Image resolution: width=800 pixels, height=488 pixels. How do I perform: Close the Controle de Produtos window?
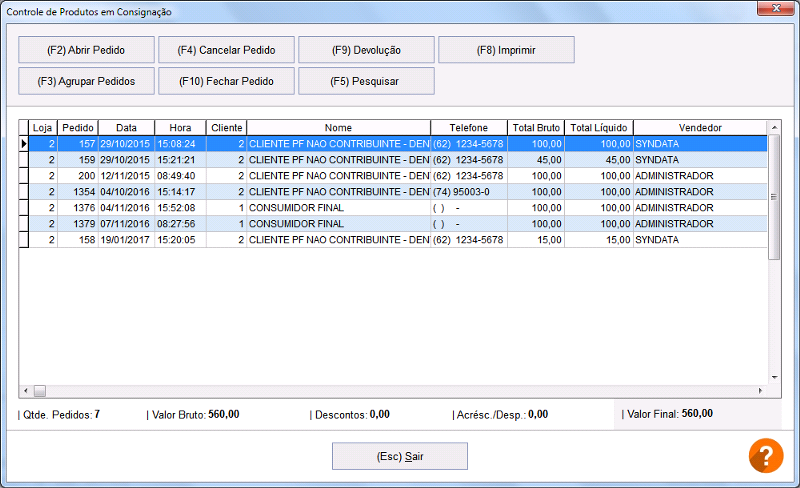tap(776, 8)
